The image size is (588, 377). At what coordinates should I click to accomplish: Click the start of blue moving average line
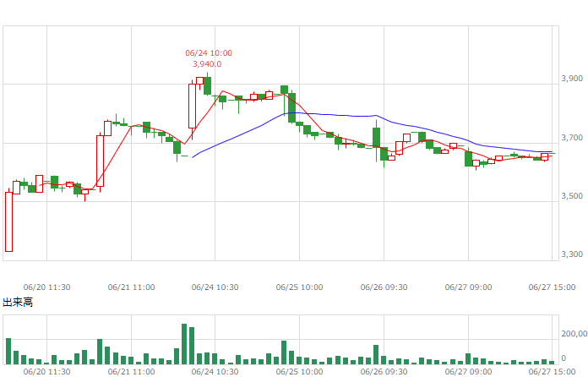[193, 157]
